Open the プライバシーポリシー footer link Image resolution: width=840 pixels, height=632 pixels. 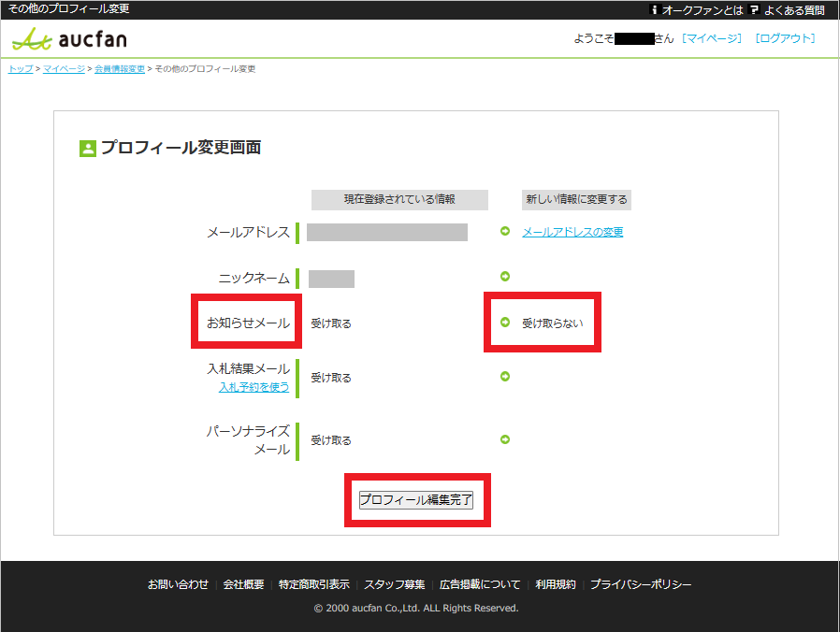641,584
